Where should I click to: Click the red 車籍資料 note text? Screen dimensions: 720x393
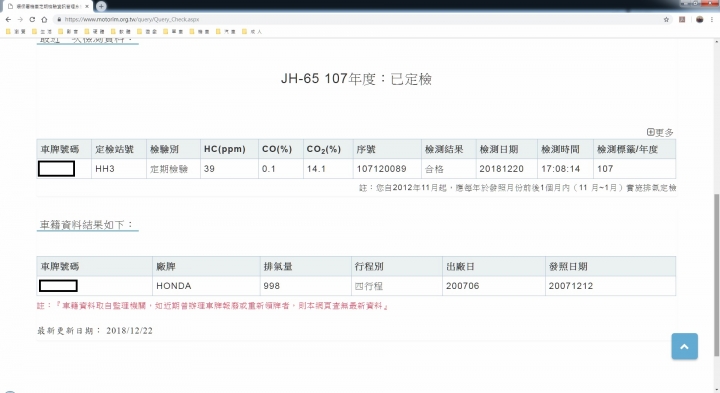pyautogui.click(x=213, y=306)
